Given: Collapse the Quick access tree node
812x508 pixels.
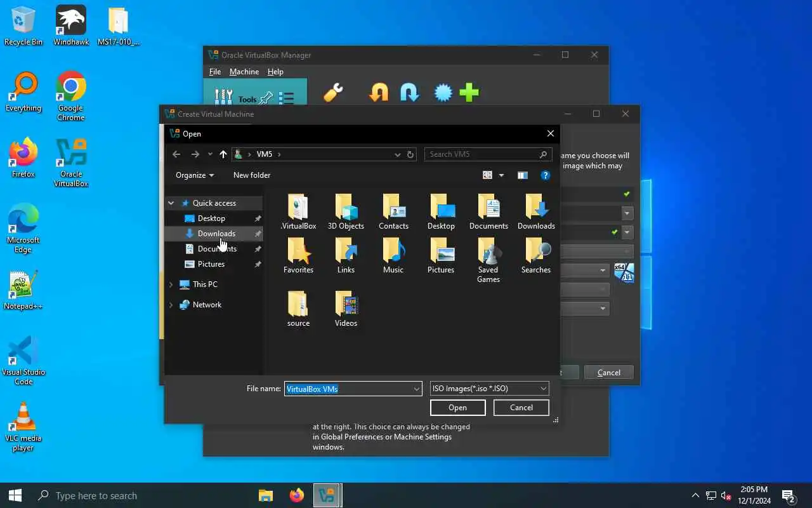Looking at the screenshot, I should point(171,203).
